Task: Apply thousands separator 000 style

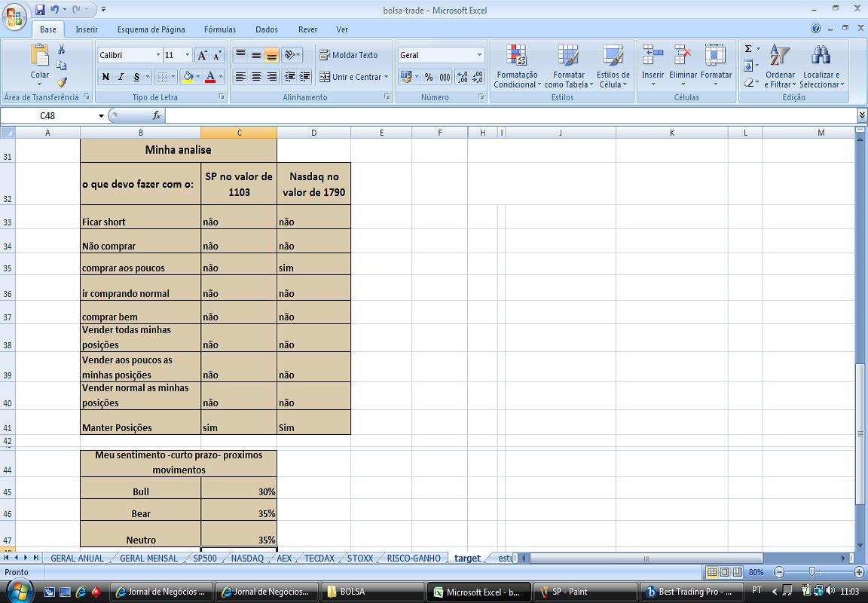Action: pyautogui.click(x=445, y=77)
